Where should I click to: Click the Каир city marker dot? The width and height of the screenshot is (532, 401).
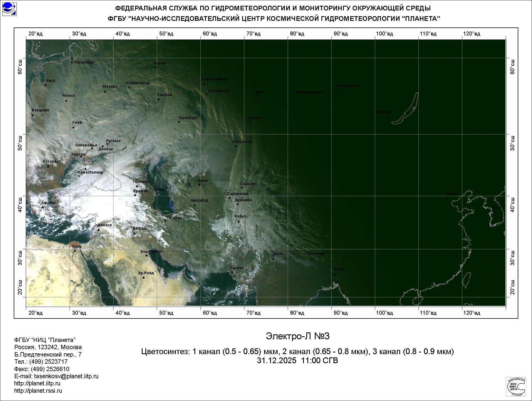click(75, 251)
